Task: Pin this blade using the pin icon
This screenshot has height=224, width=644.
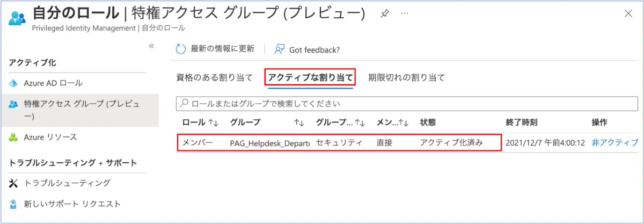Action: pyautogui.click(x=385, y=13)
